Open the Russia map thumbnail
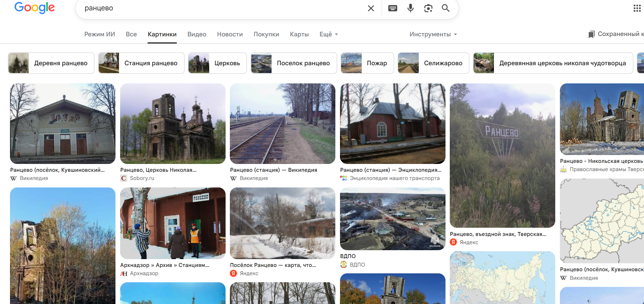This screenshot has height=304, width=644. pyautogui.click(x=503, y=278)
